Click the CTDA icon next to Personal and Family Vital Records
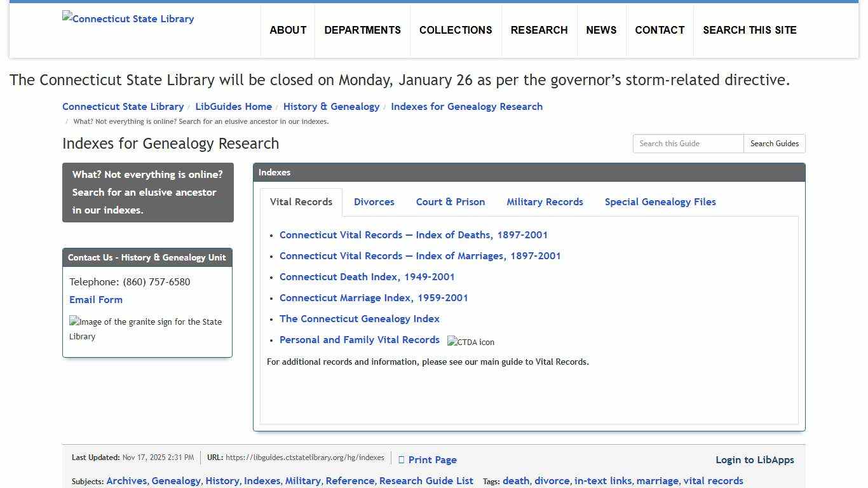This screenshot has width=868, height=488. (471, 342)
